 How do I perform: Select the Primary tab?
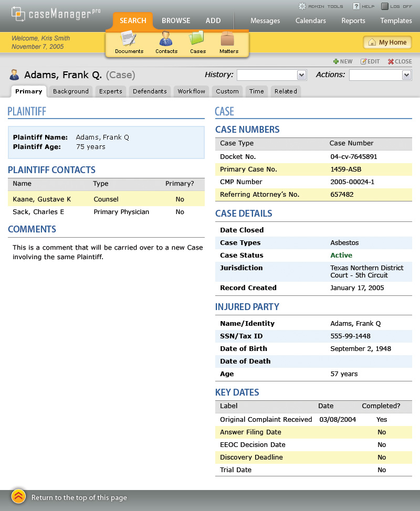[29, 91]
